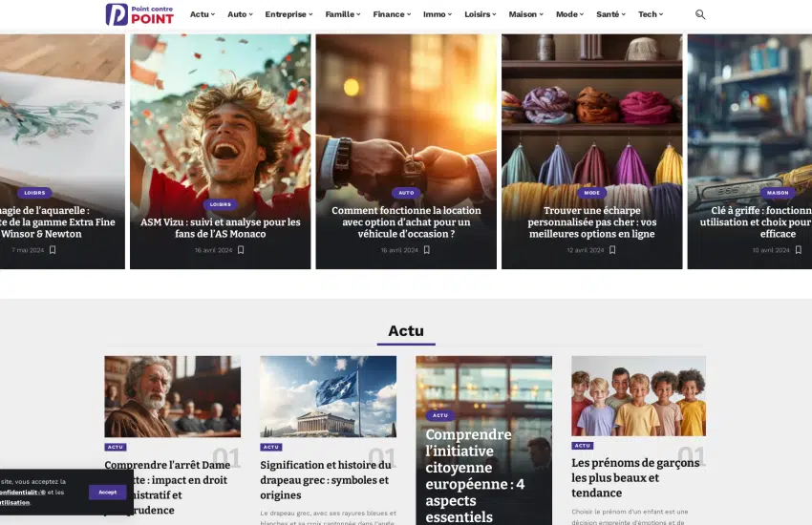The image size is (812, 525).
Task: Open the confidentialité link in cookie banner
Action: point(23,493)
